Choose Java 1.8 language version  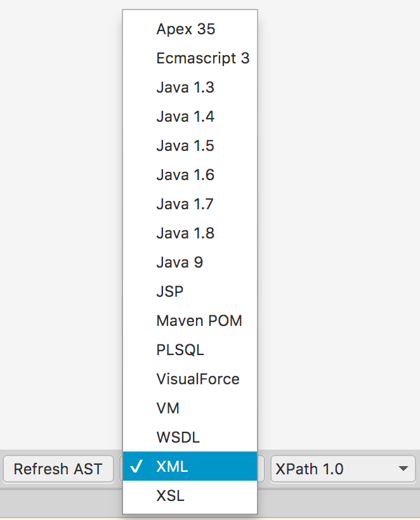[x=185, y=233]
